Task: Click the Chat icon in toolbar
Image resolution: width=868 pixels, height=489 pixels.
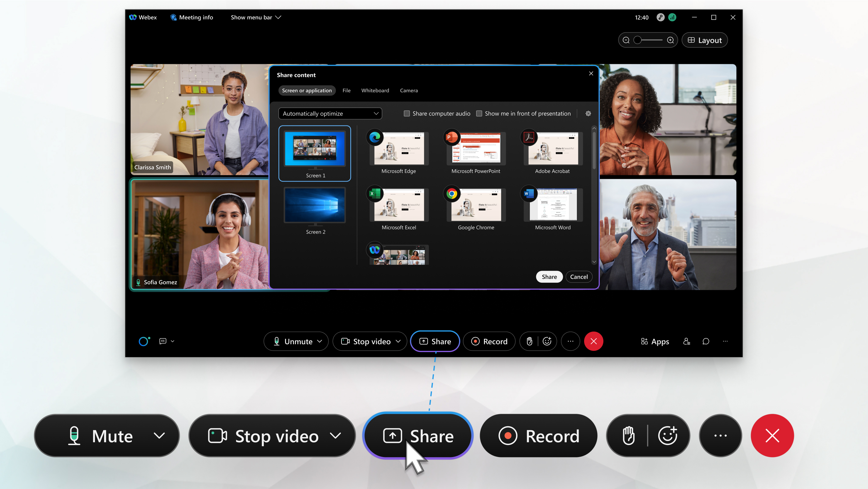Action: pyautogui.click(x=706, y=341)
